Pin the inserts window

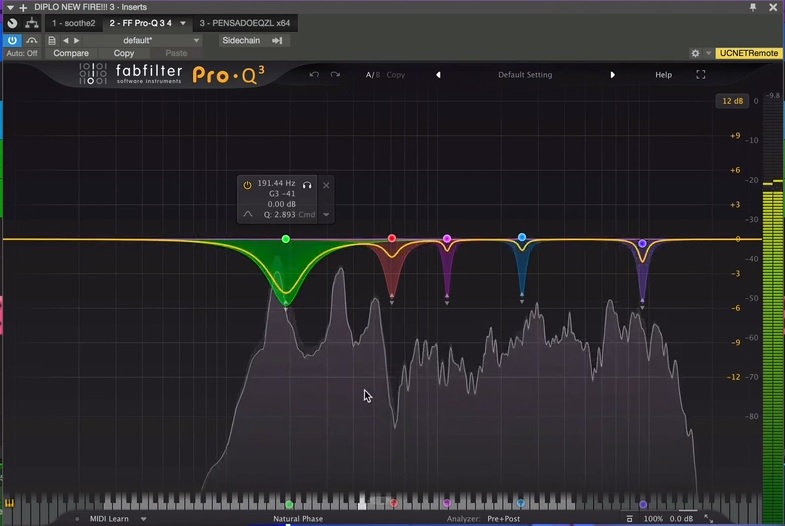(x=752, y=7)
